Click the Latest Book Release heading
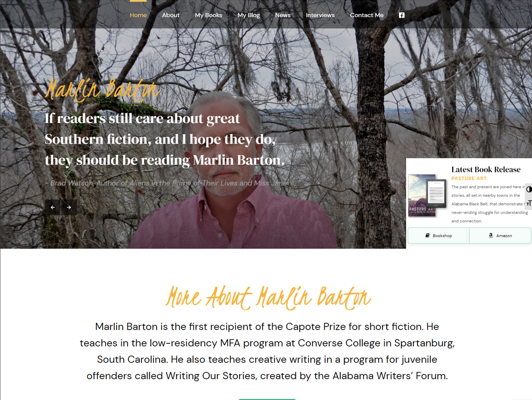The height and width of the screenshot is (400, 532). [486, 169]
